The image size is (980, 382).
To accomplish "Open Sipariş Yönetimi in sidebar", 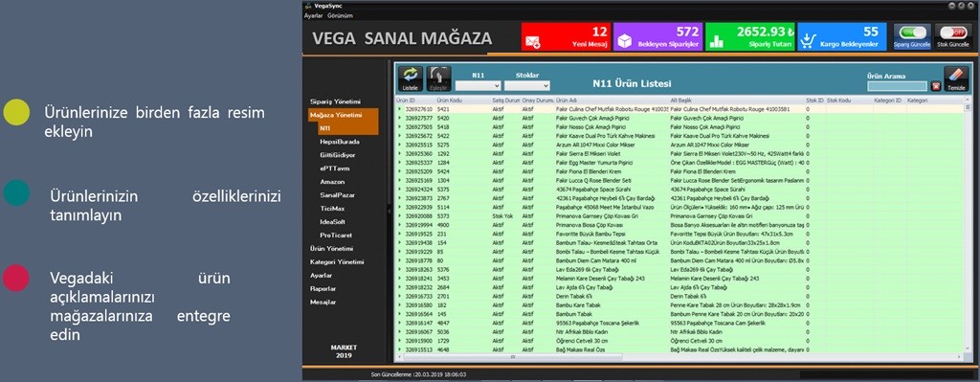I will [x=336, y=101].
